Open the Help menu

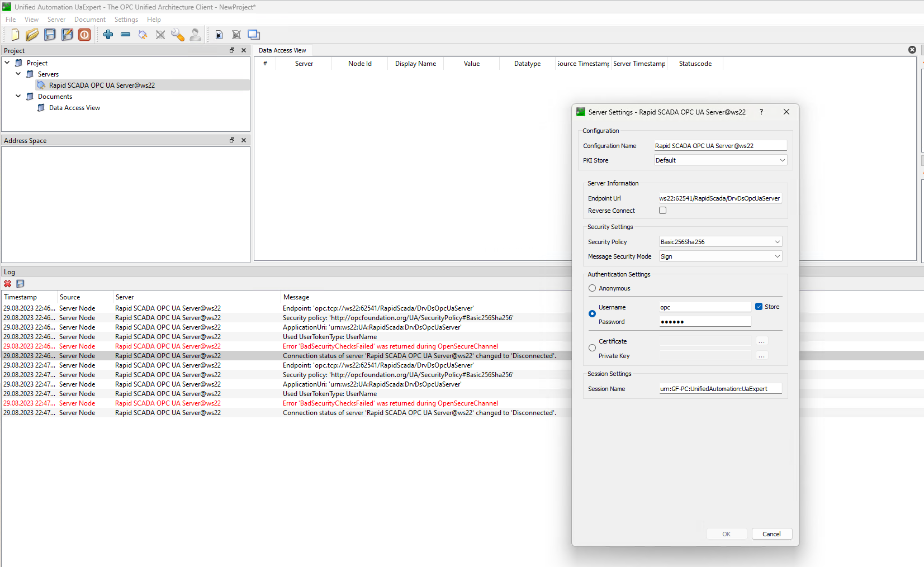point(154,20)
